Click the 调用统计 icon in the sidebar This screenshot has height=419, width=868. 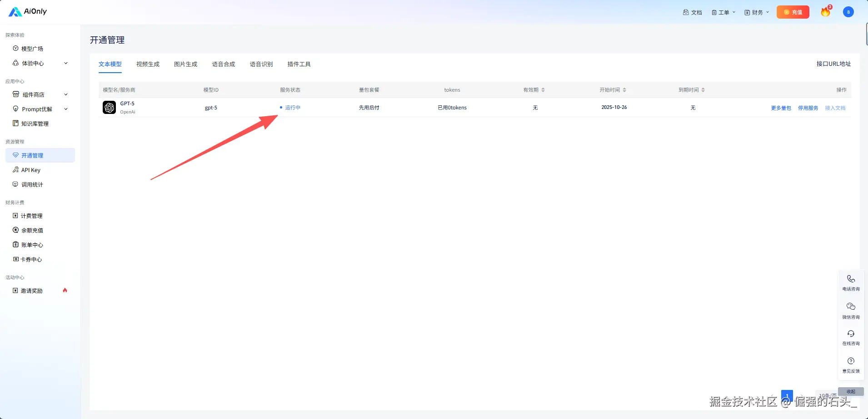point(15,184)
